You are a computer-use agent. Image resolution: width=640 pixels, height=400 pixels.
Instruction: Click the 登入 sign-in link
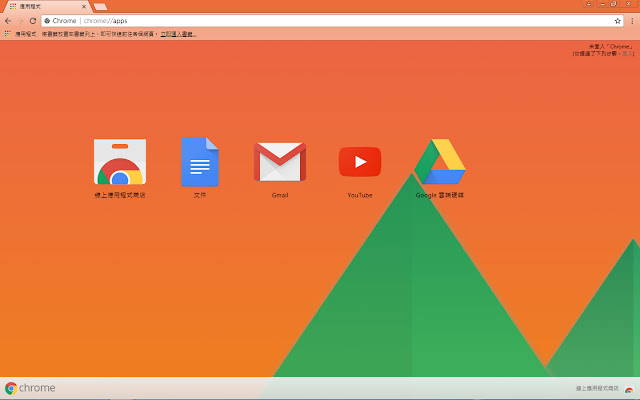click(627, 53)
